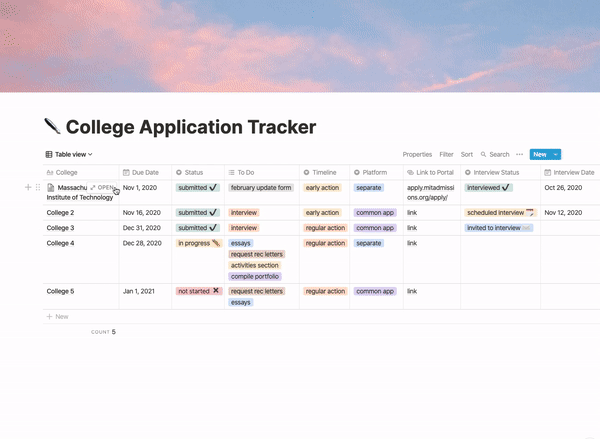This screenshot has width=600, height=439.
Task: Add a row via '+ New' at table bottom
Action: [x=57, y=317]
